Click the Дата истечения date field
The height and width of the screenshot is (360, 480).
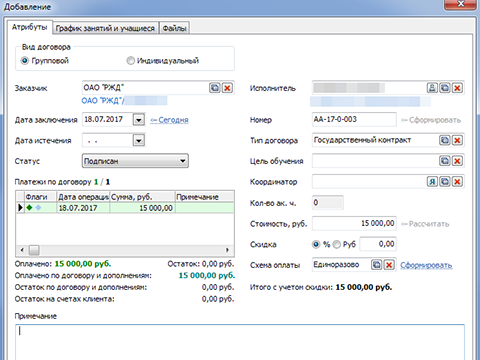(107, 140)
